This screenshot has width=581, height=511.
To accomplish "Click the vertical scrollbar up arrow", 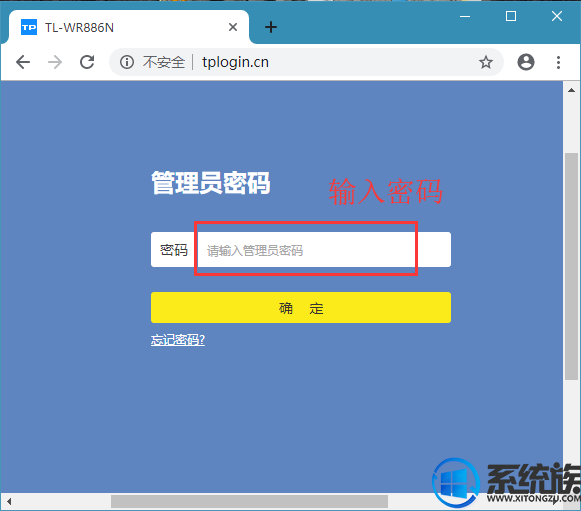I will pyautogui.click(x=571, y=90).
